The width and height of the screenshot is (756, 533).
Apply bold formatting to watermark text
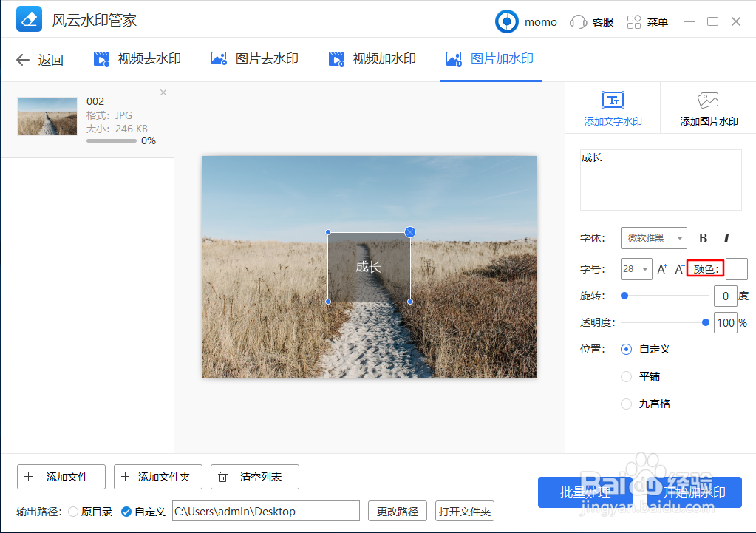tap(702, 238)
